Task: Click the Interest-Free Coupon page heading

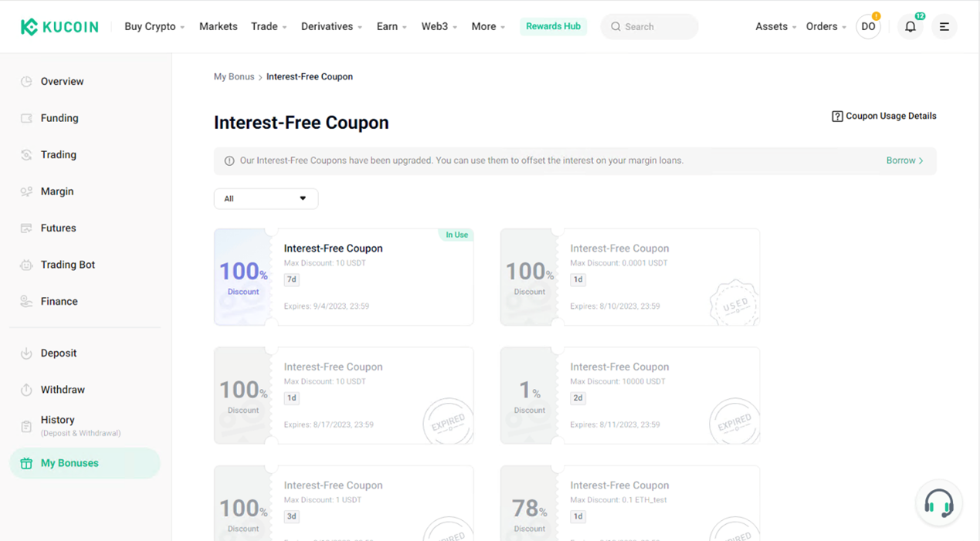Action: tap(301, 123)
